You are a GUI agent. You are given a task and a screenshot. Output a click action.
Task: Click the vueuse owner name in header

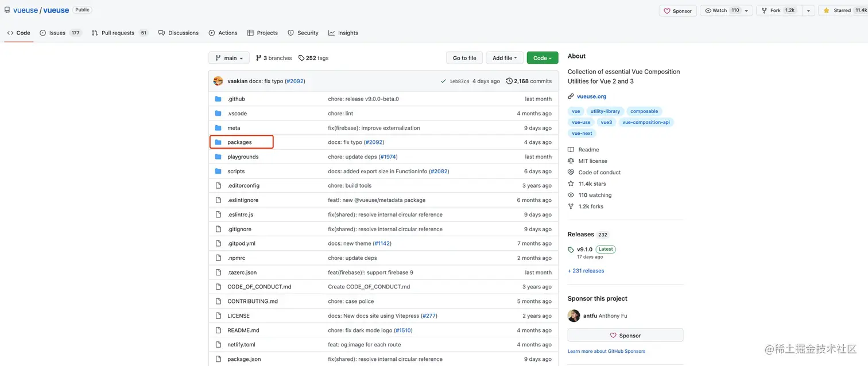tap(25, 10)
